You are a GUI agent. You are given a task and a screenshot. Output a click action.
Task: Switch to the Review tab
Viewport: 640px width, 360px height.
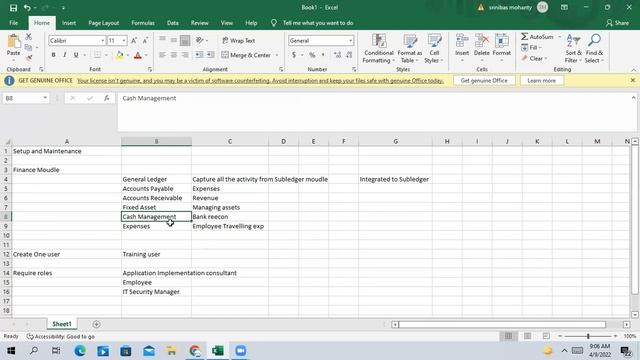200,23
